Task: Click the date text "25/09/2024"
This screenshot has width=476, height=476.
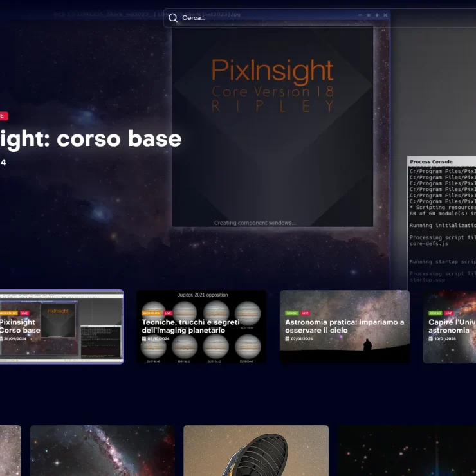Action: pos(15,338)
